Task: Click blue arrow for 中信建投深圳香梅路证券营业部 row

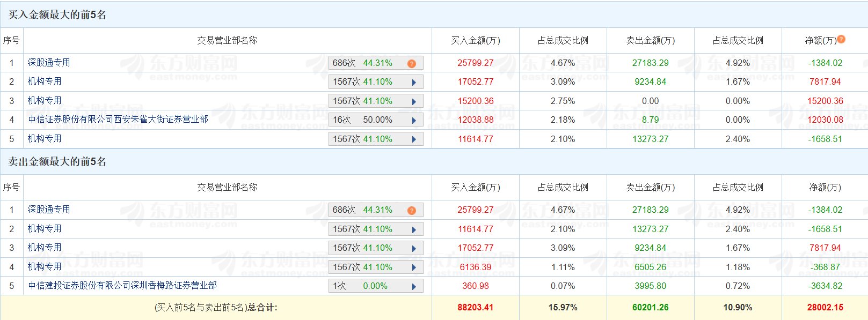Action: (414, 287)
